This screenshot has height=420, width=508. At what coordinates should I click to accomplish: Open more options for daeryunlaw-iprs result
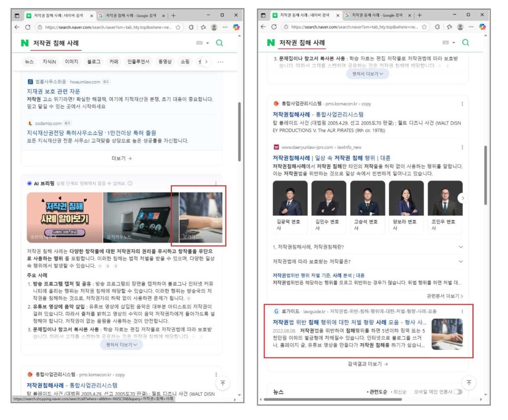click(x=462, y=147)
